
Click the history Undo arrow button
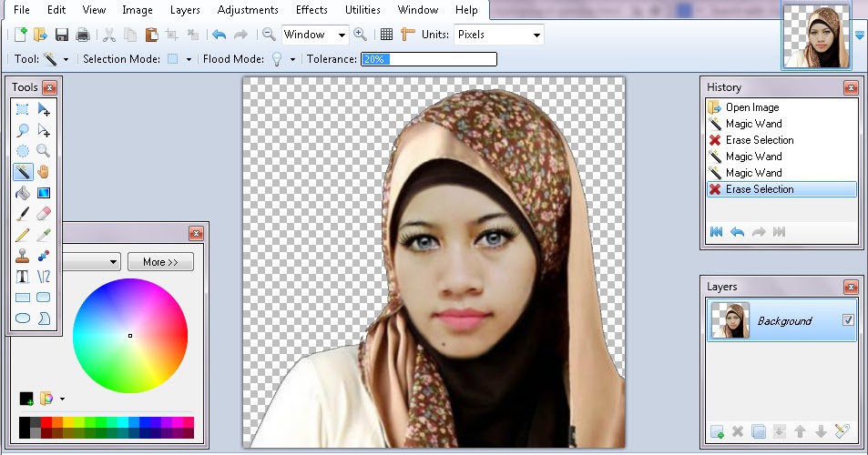pyautogui.click(x=737, y=232)
